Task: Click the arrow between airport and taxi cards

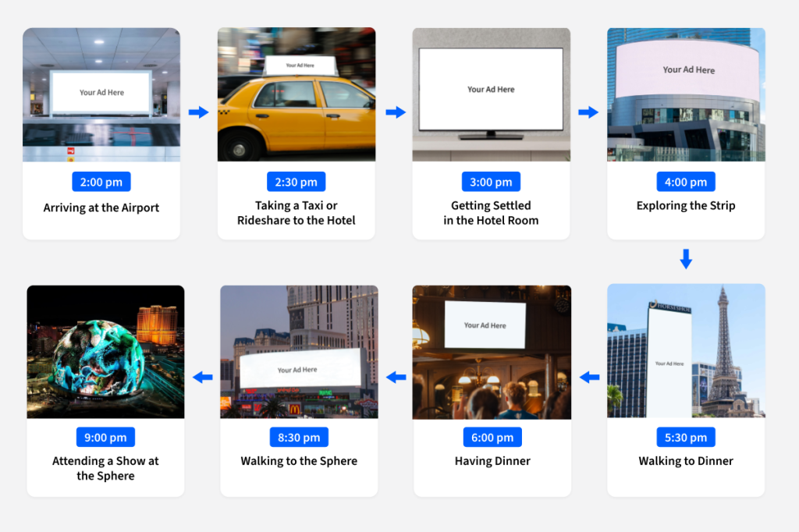Action: (198, 112)
